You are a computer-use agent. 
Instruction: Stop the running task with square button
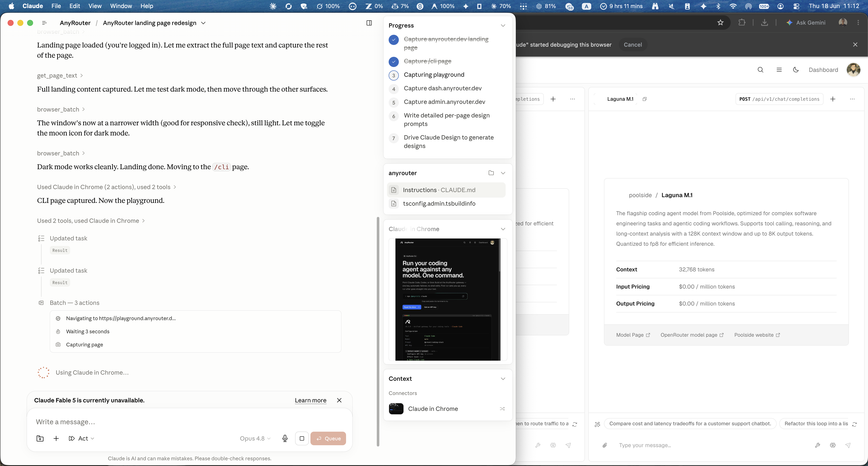click(x=302, y=438)
